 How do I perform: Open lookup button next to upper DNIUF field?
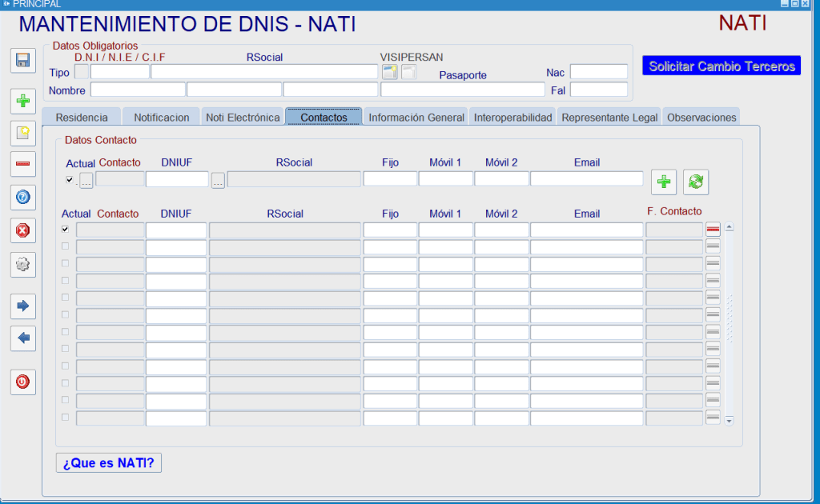click(x=218, y=180)
